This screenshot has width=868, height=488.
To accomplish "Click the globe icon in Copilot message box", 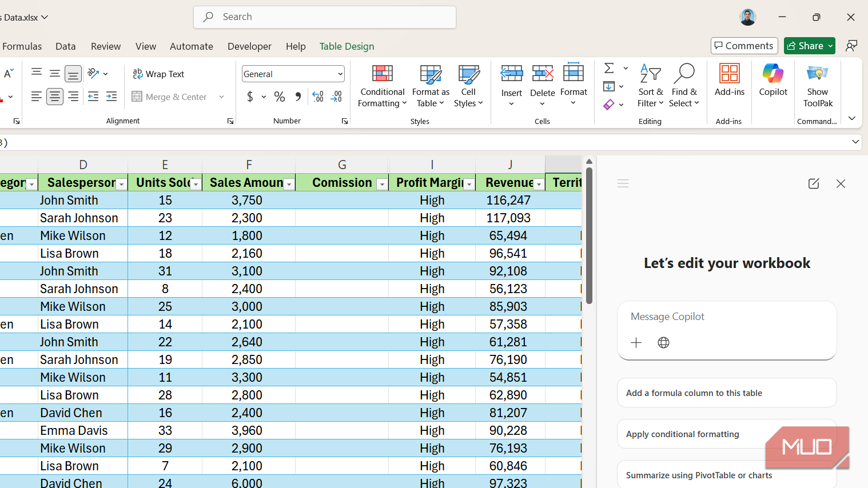I will pyautogui.click(x=663, y=342).
